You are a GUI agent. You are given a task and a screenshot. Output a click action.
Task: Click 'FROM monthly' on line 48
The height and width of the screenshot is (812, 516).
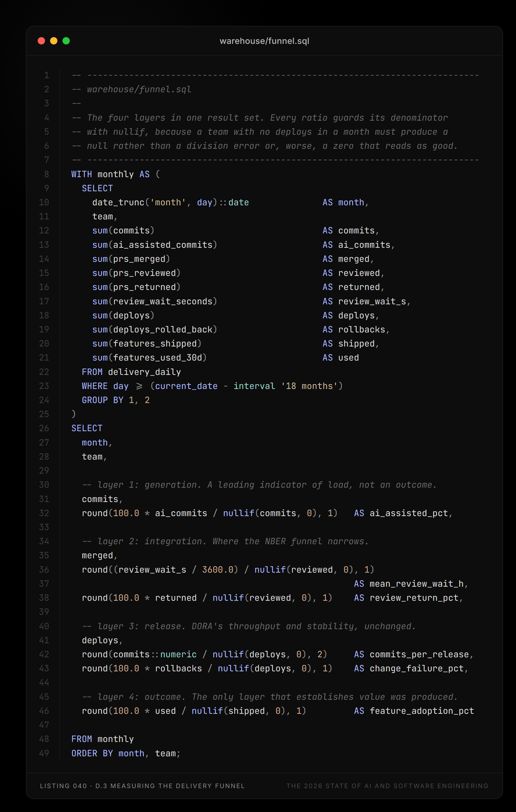coord(102,739)
